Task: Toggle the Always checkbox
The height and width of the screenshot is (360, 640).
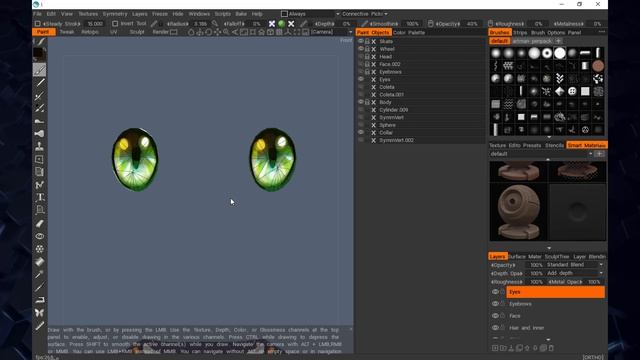Action: 284,14
